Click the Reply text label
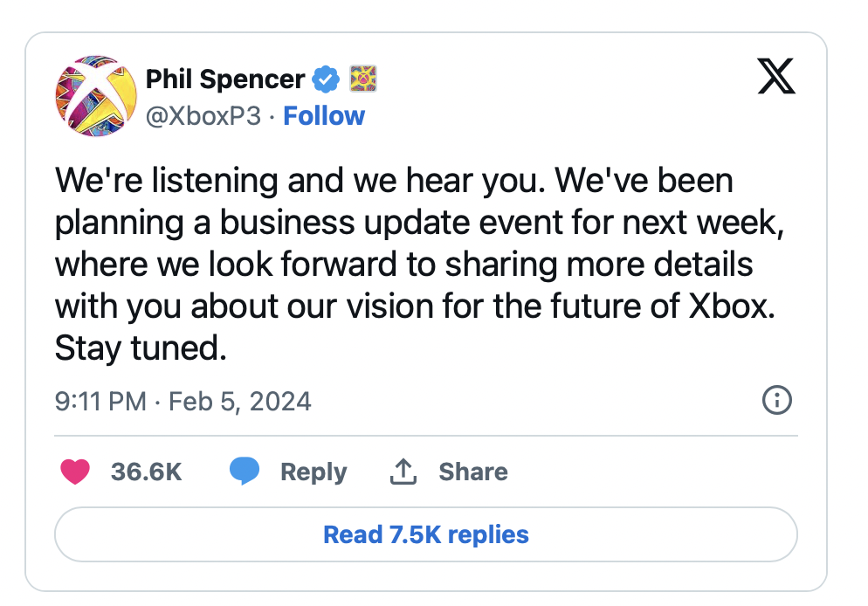Viewport: 868px width, 606px height. tap(313, 472)
